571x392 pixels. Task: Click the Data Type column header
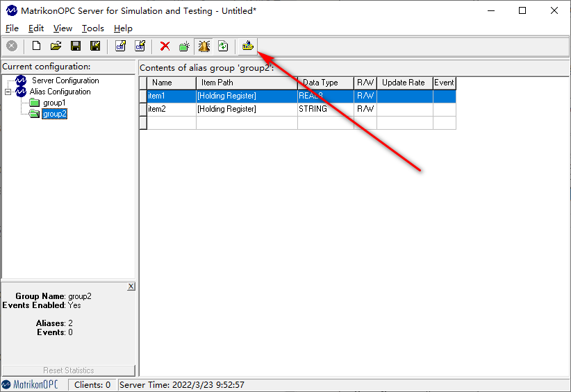[326, 83]
